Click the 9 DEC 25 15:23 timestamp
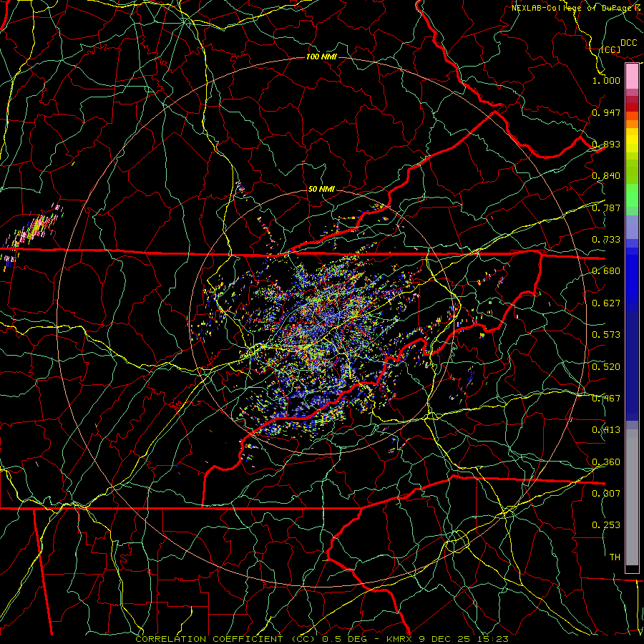 click(x=464, y=639)
